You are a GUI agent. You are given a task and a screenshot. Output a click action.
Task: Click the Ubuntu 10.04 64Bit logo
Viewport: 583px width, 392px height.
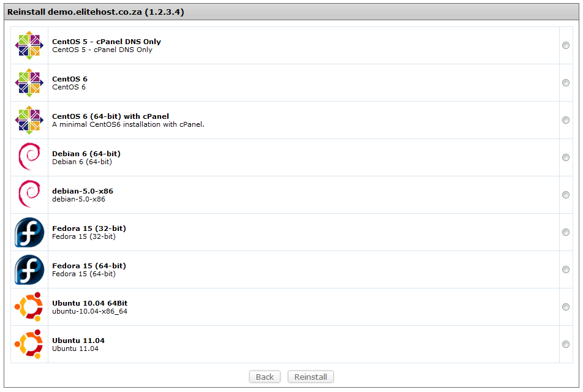[29, 307]
